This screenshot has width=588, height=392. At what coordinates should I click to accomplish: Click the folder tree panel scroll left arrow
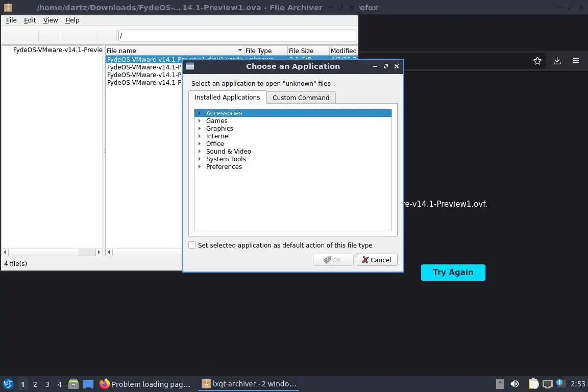[x=5, y=252]
